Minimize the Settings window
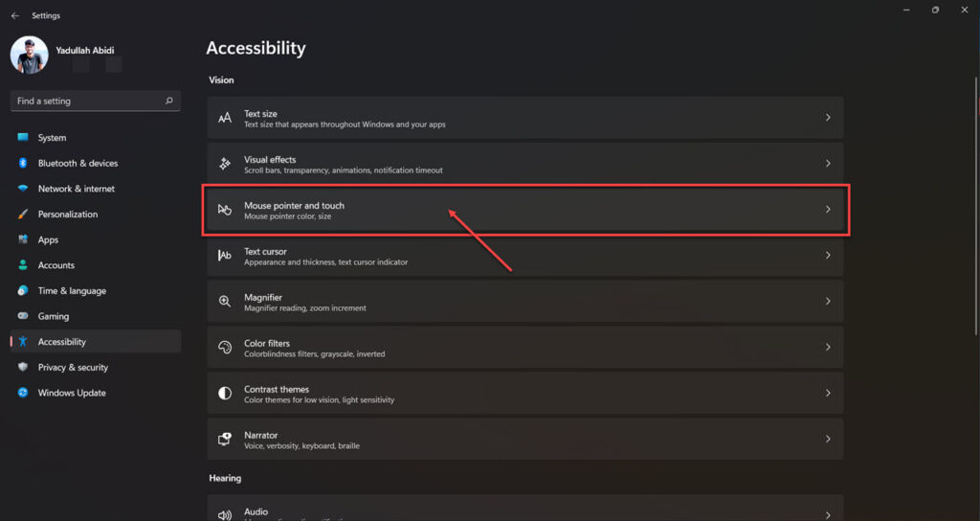The width and height of the screenshot is (980, 521). click(906, 10)
